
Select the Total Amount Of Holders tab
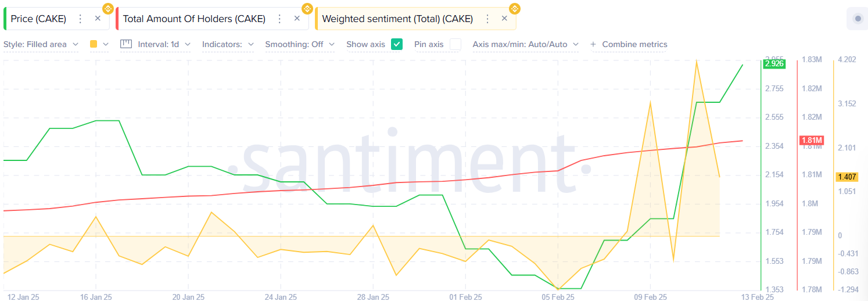click(194, 19)
